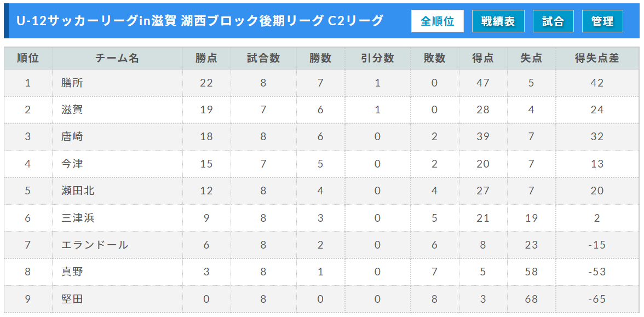This screenshot has width=644, height=317.
Task: Select the 試合数 column header
Action: [264, 58]
